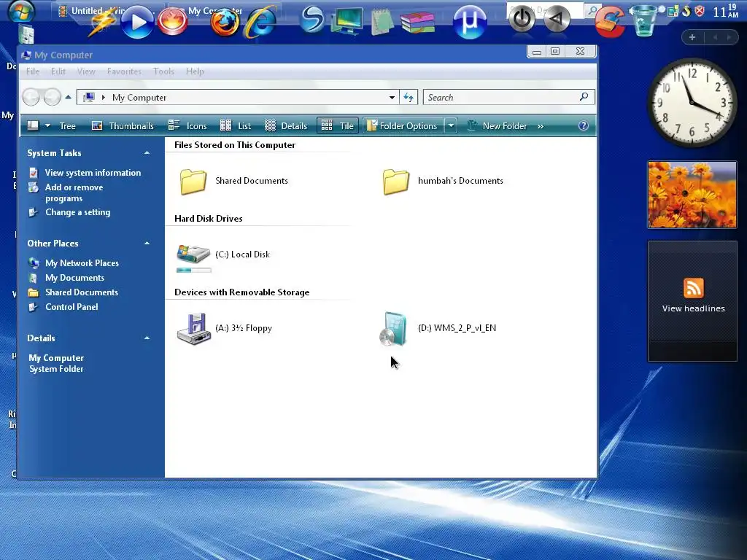The image size is (747, 560).
Task: Click the red shield tray icon
Action: click(x=700, y=11)
